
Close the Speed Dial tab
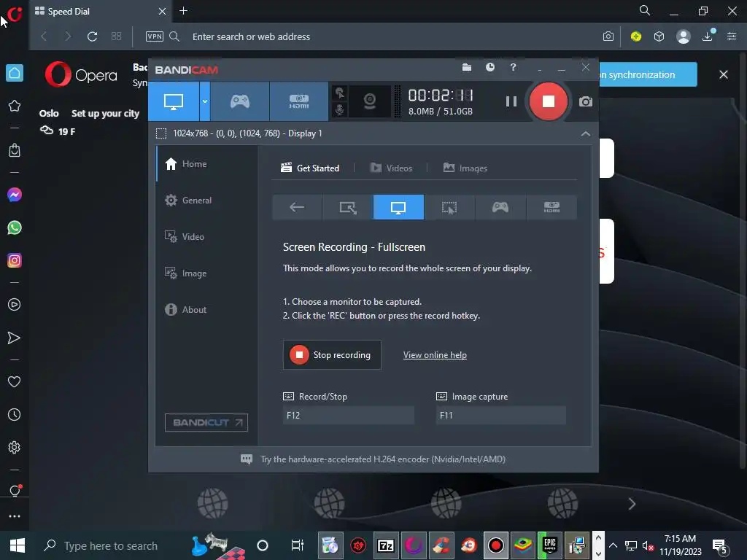point(163,11)
